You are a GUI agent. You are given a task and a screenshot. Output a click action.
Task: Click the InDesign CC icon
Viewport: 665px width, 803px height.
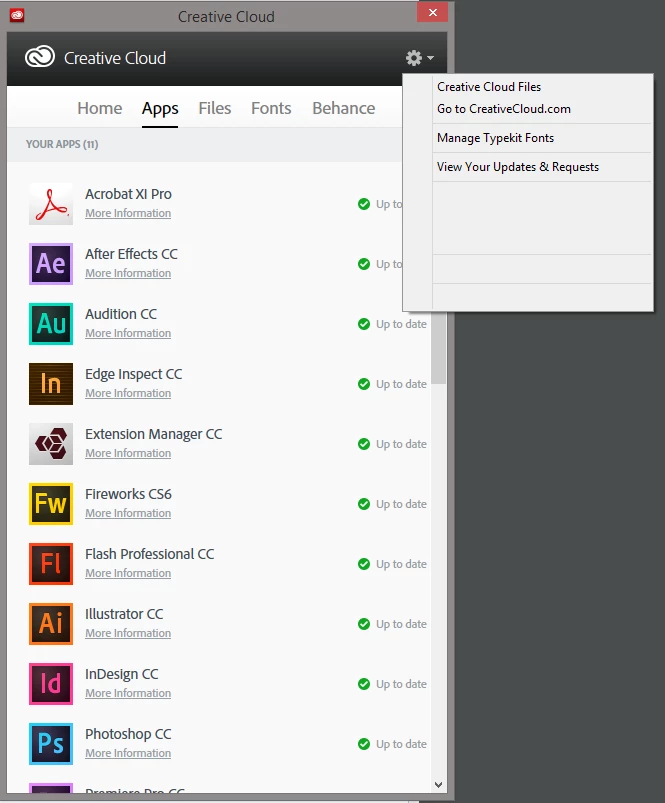51,684
